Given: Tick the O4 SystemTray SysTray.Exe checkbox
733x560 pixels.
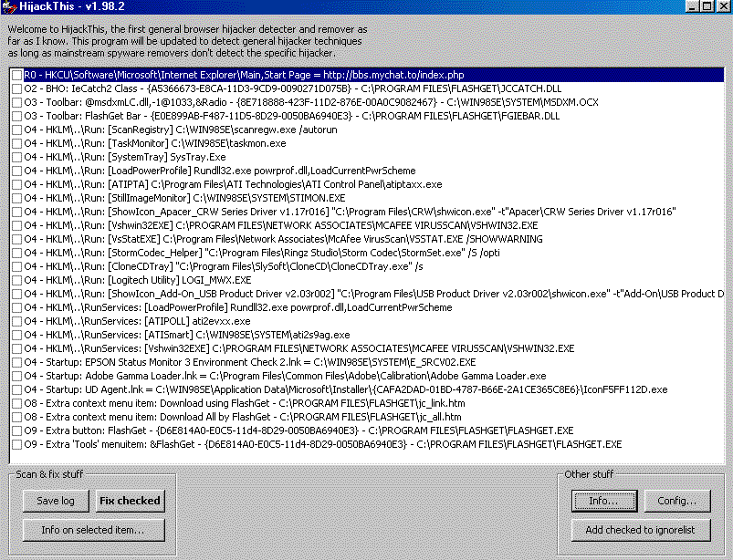Looking at the screenshot, I should [x=16, y=157].
